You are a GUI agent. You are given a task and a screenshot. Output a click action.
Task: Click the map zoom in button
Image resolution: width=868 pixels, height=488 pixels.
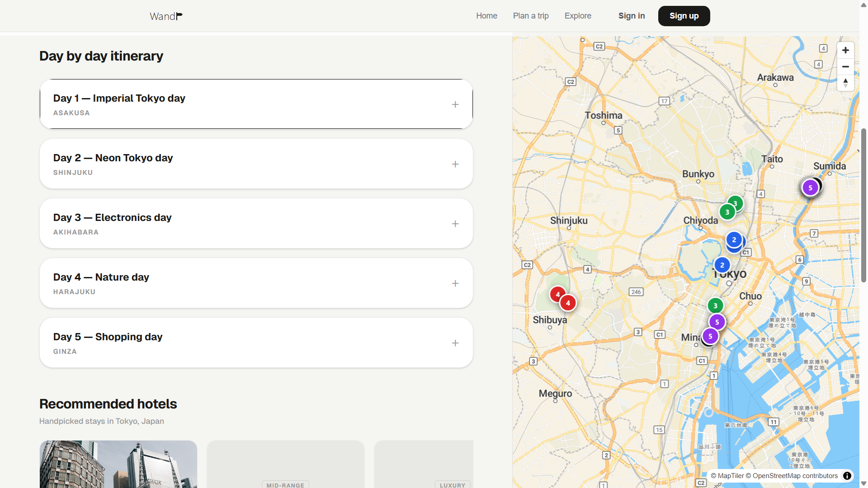(845, 50)
